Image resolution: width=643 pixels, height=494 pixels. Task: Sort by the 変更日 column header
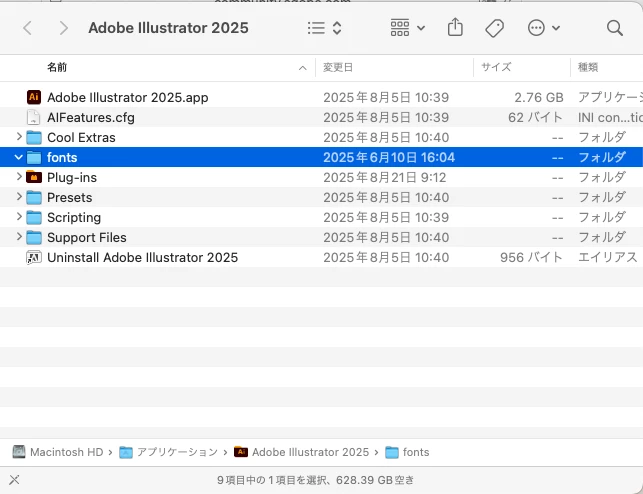pos(338,67)
